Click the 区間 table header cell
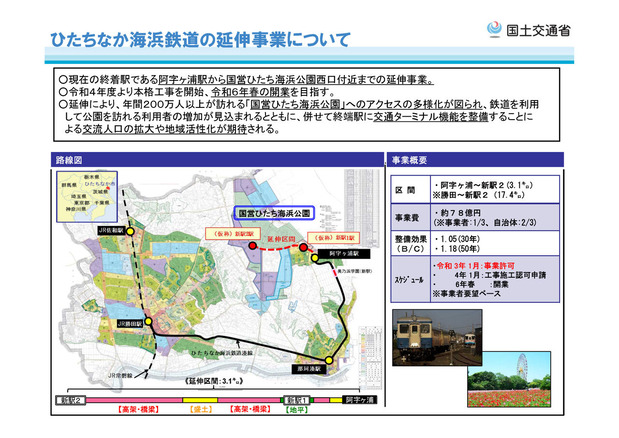Viewport: 619px width, 438px height. pyautogui.click(x=411, y=190)
